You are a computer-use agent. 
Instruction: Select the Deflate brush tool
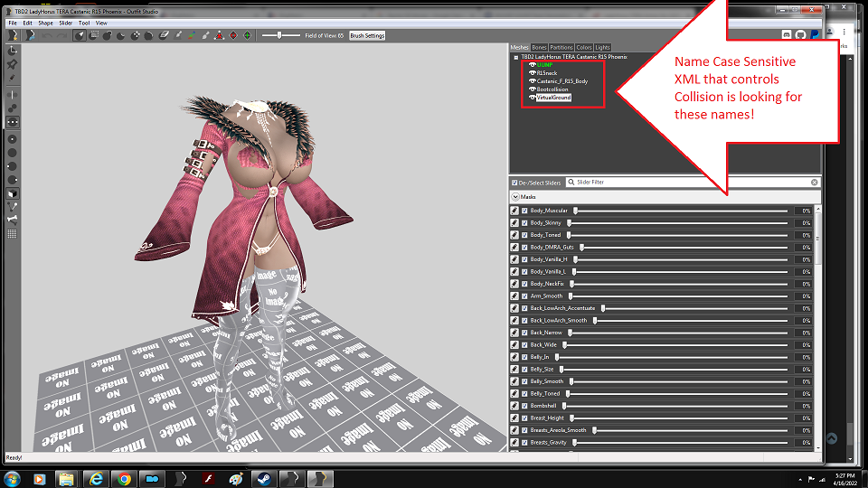121,35
